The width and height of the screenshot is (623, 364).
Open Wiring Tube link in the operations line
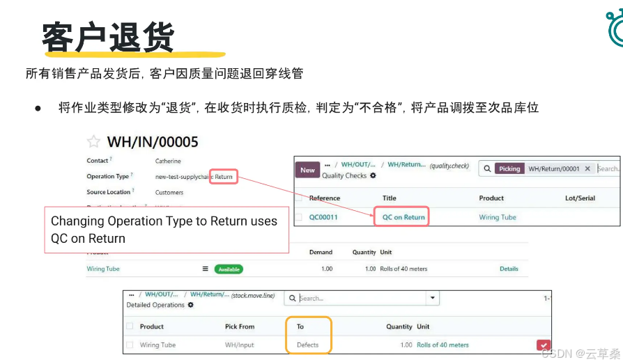tap(103, 269)
